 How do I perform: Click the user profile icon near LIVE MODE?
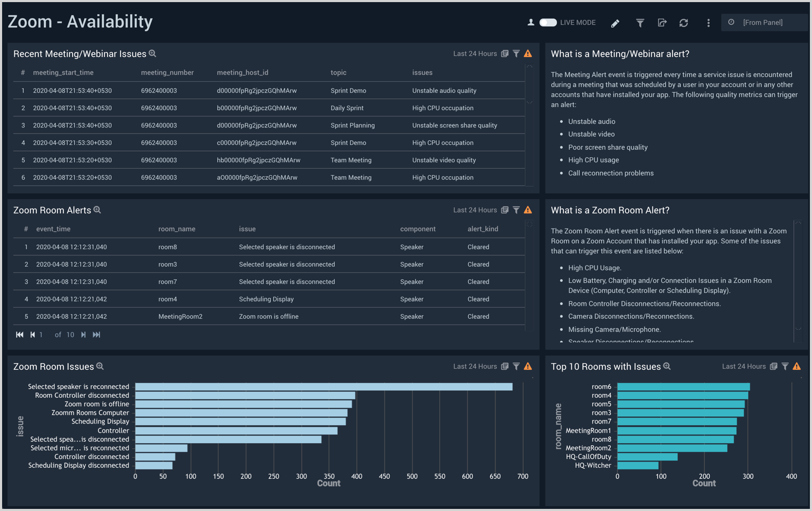[x=532, y=23]
